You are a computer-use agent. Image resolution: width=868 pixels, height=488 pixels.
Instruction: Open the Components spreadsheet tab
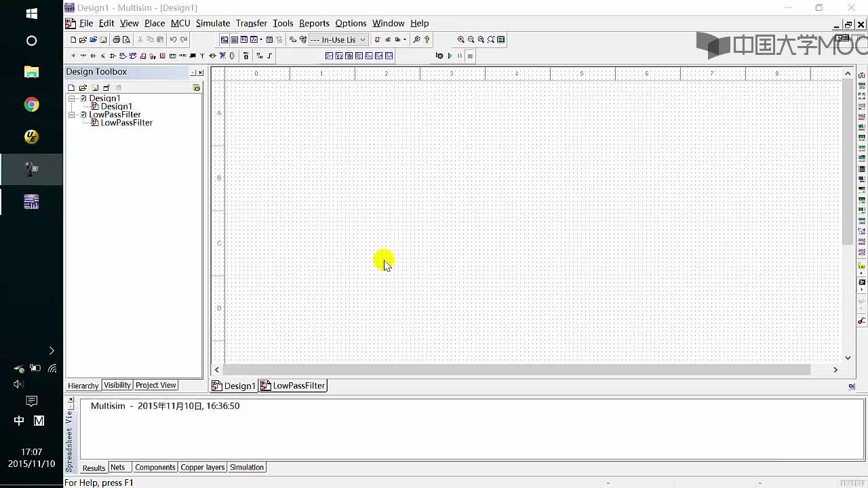pos(155,467)
